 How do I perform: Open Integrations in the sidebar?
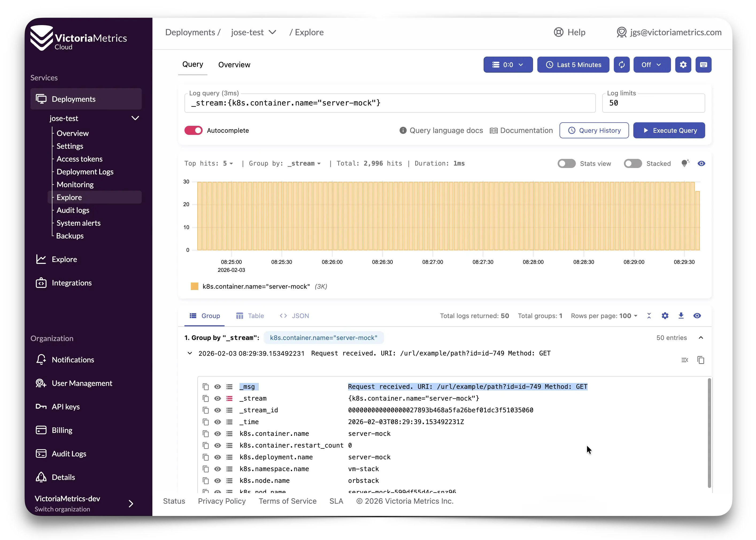click(x=72, y=283)
